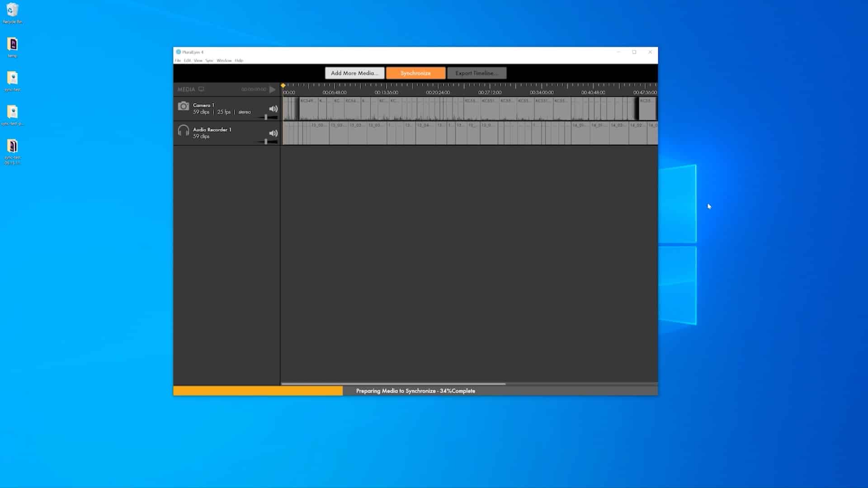Image resolution: width=868 pixels, height=488 pixels.
Task: Click the PluralEyes logo in the title bar
Action: pyautogui.click(x=178, y=52)
